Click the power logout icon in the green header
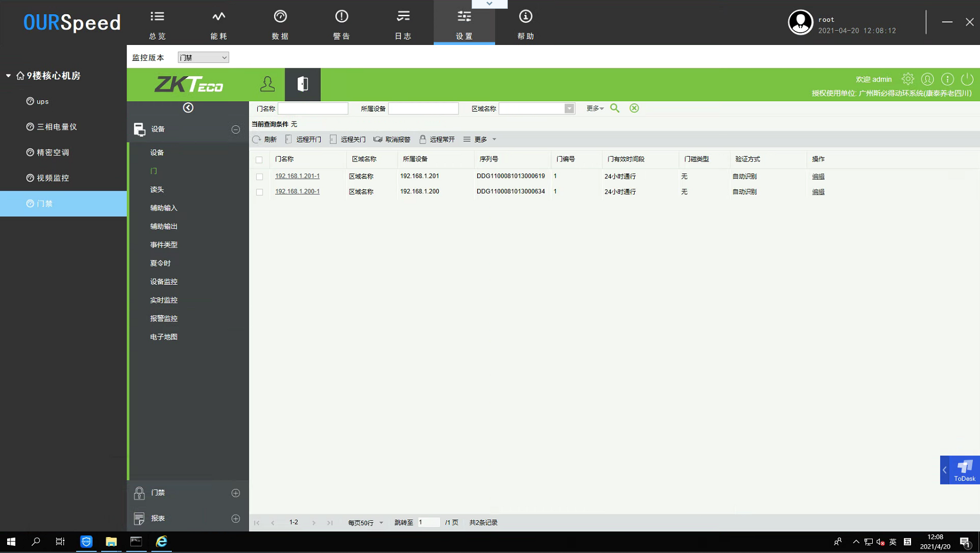Viewport: 980px width, 553px height. (x=967, y=79)
